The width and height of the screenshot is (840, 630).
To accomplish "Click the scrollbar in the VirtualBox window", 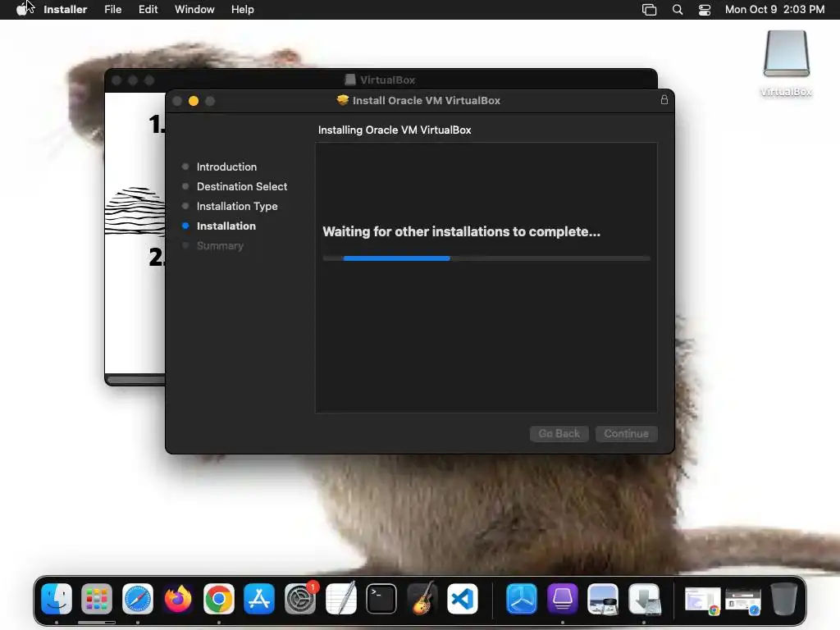I will pos(136,380).
